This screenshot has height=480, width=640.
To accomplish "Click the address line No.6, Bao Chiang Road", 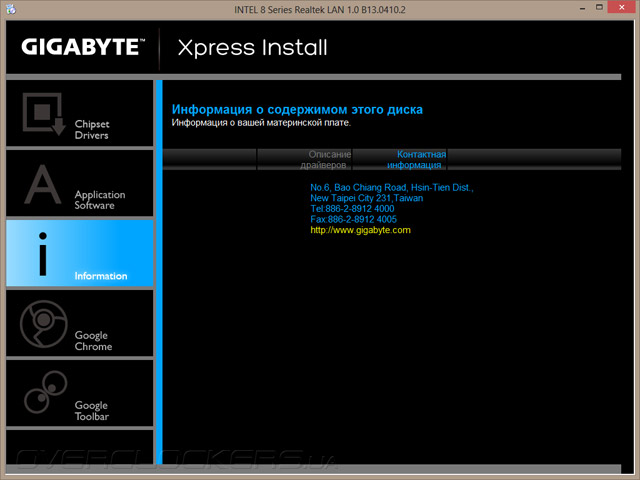I will 391,187.
